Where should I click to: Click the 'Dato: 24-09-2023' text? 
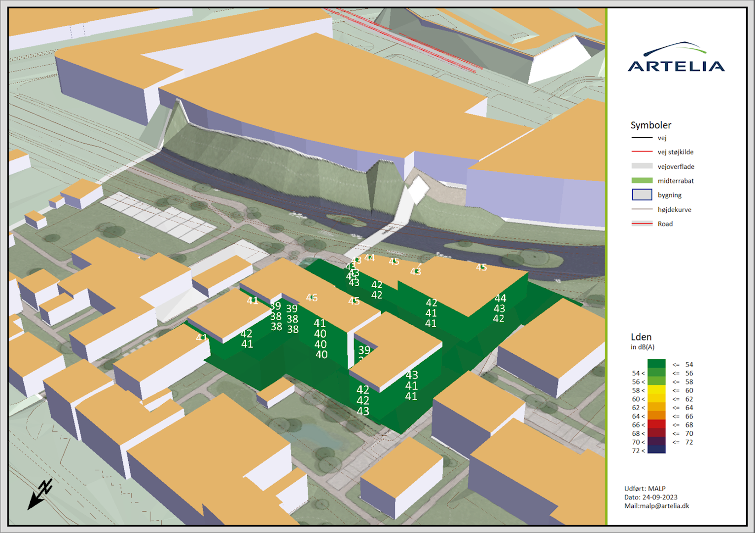[x=650, y=497]
